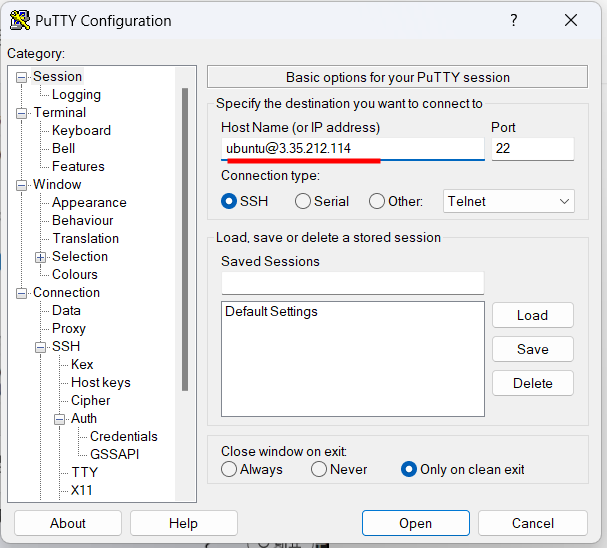Open the Connection category
Image resolution: width=607 pixels, height=548 pixels.
click(66, 293)
